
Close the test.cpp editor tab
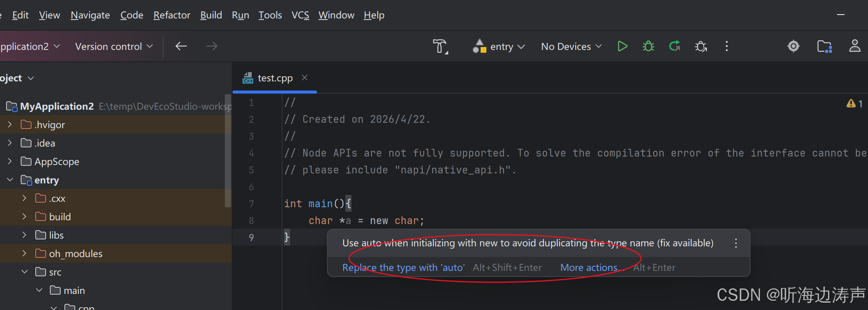click(x=305, y=78)
